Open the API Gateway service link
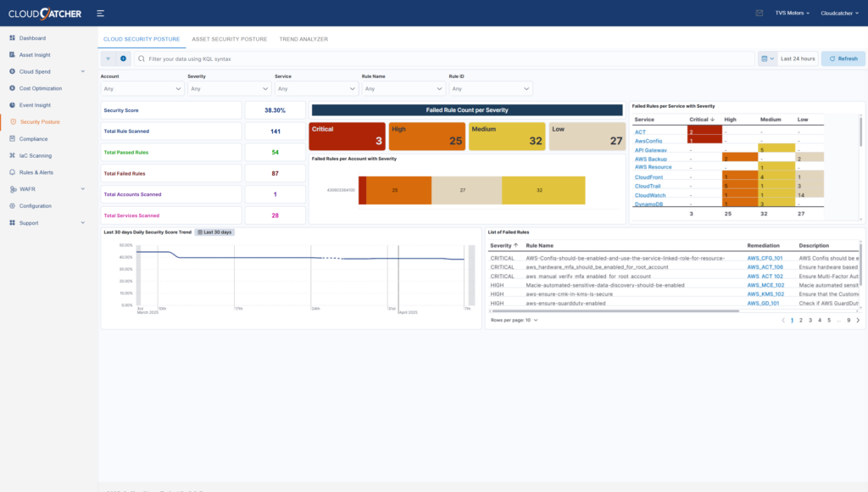Viewport: 868px width, 492px height. coord(650,150)
